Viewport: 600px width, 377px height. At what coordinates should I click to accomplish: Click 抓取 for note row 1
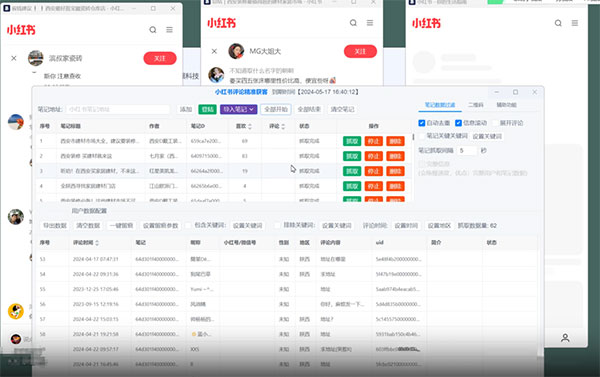pos(352,141)
